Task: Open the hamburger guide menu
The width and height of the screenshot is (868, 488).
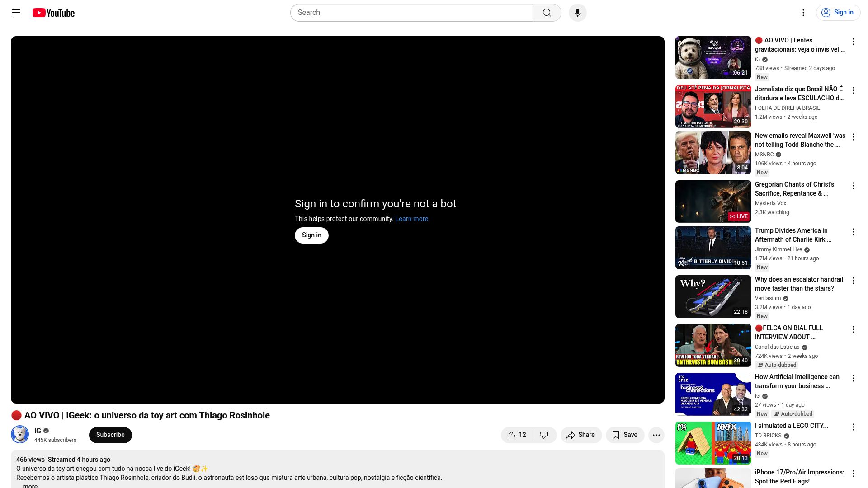Action: (x=16, y=13)
